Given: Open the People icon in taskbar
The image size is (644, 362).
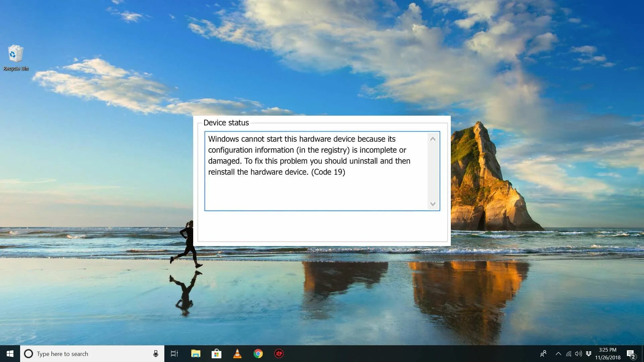Looking at the screenshot, I should tap(543, 354).
